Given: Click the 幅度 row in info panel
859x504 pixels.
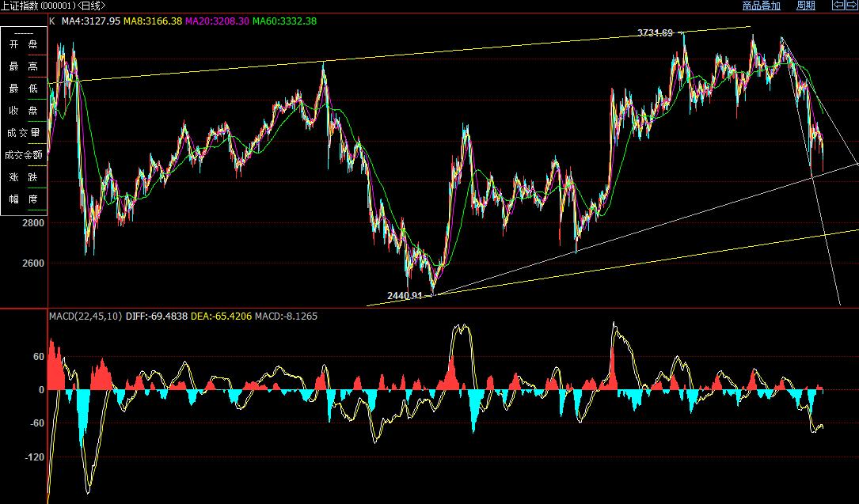Looking at the screenshot, I should coord(24,199).
